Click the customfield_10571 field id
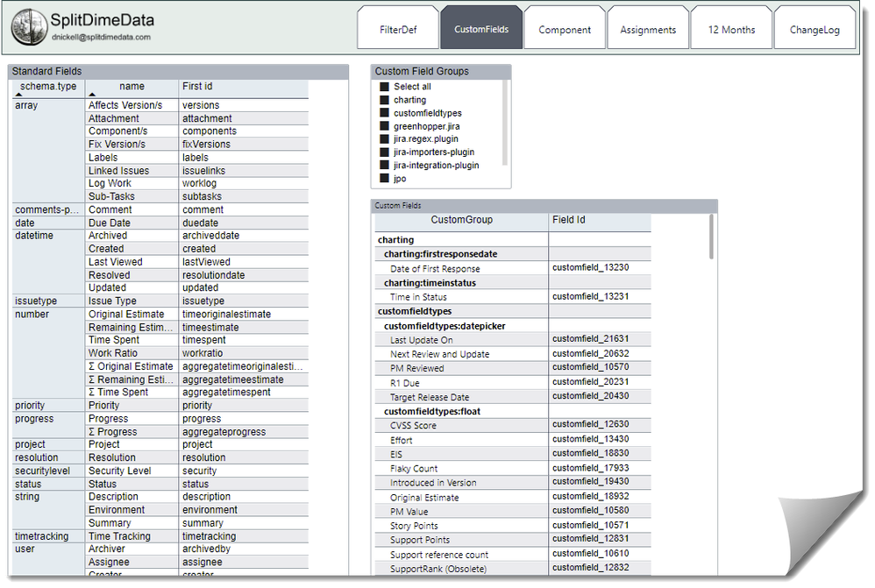 click(x=590, y=525)
